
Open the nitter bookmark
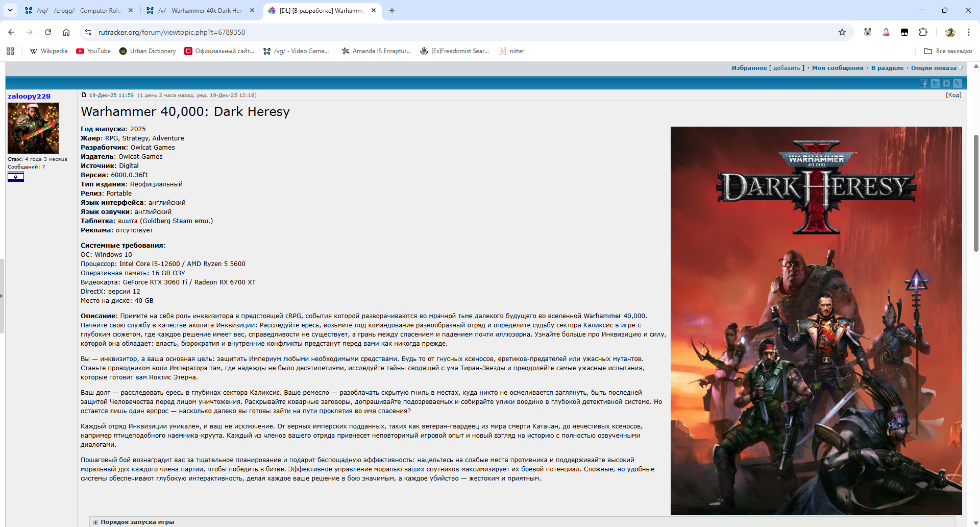coord(512,51)
